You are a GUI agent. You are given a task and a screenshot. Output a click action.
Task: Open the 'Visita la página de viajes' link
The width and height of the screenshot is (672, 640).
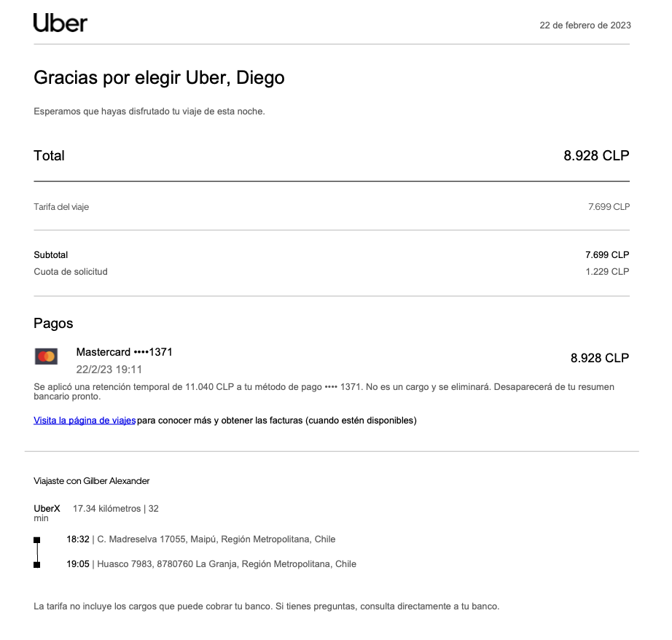pos(85,421)
